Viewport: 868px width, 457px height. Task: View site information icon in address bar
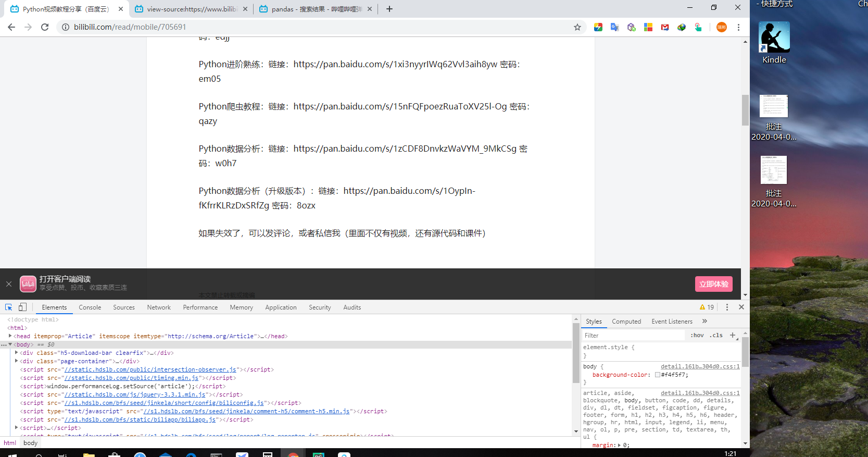(66, 27)
